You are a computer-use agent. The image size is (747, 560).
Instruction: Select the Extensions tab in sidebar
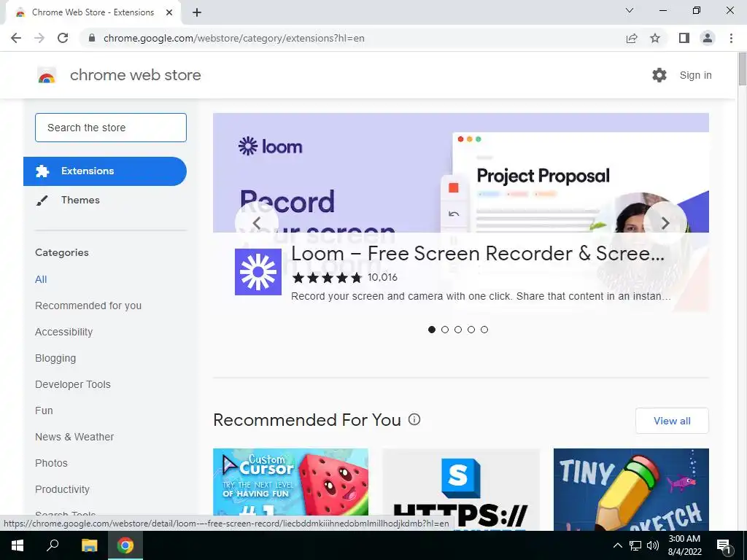(105, 171)
